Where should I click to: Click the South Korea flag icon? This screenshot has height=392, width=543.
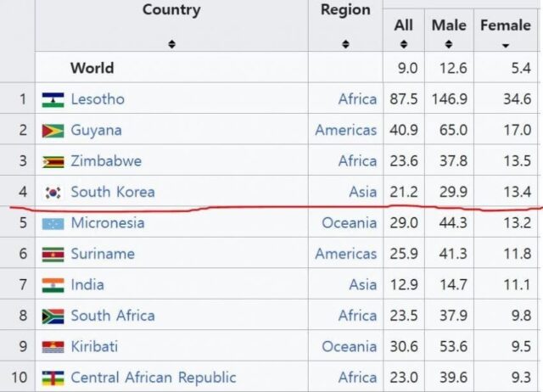click(x=53, y=193)
